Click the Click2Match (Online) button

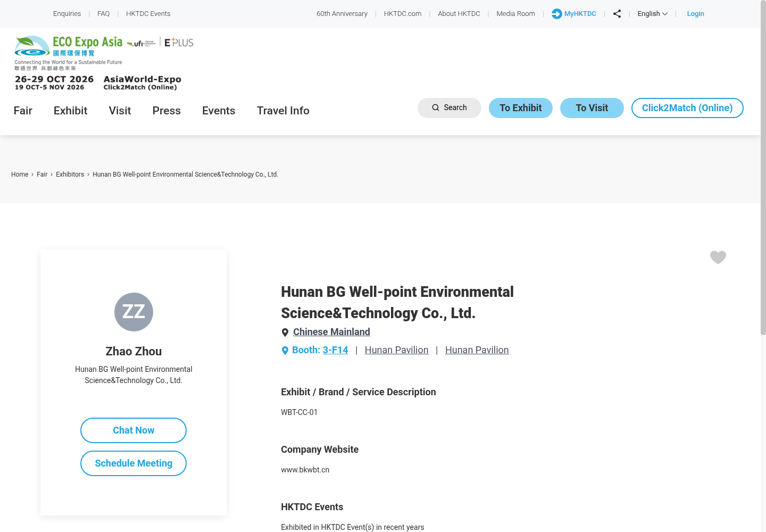pos(687,108)
